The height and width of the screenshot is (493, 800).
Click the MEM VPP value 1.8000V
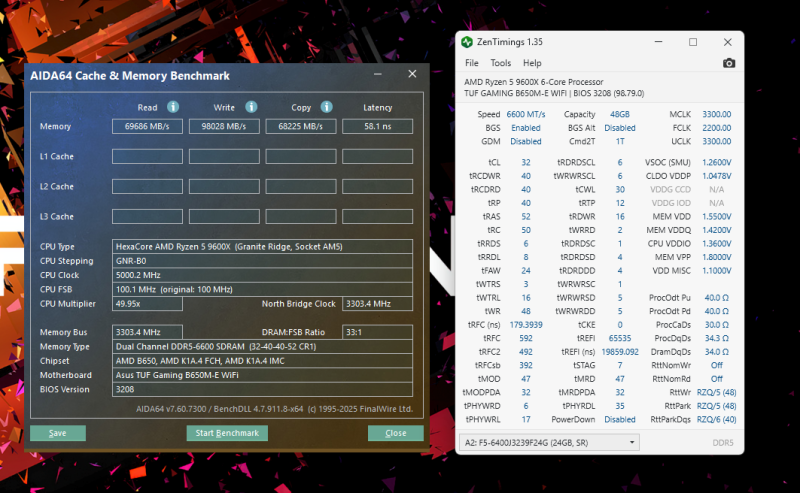716,257
